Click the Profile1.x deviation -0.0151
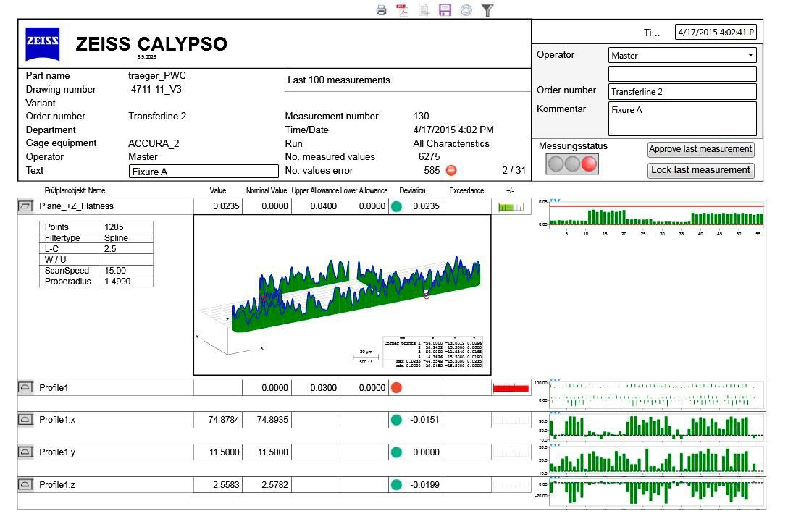The image size is (788, 532). tap(424, 420)
